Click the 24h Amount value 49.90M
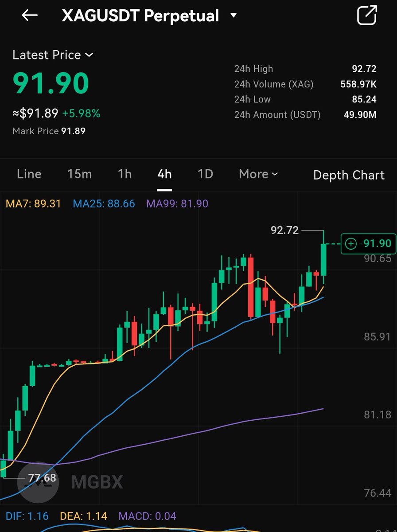 tap(360, 115)
